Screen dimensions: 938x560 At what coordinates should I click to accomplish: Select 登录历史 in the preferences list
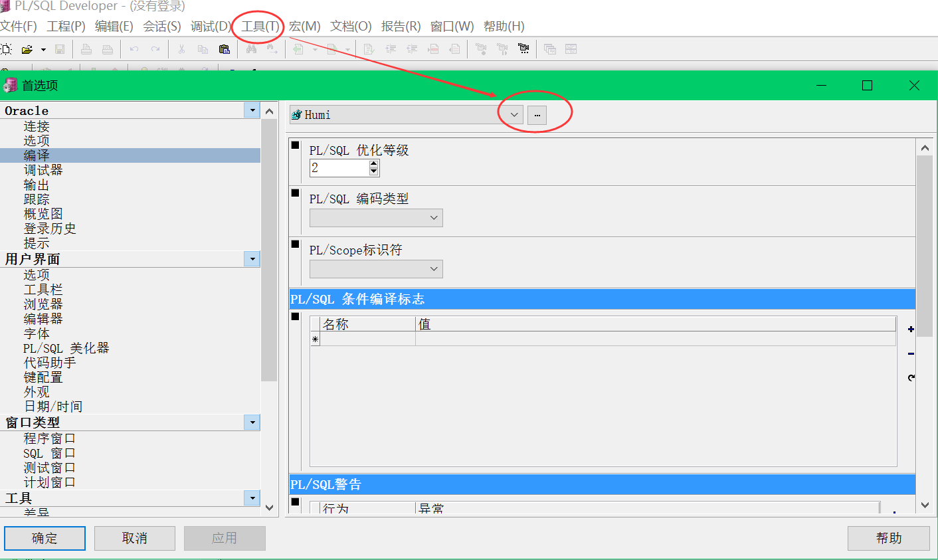pyautogui.click(x=50, y=229)
